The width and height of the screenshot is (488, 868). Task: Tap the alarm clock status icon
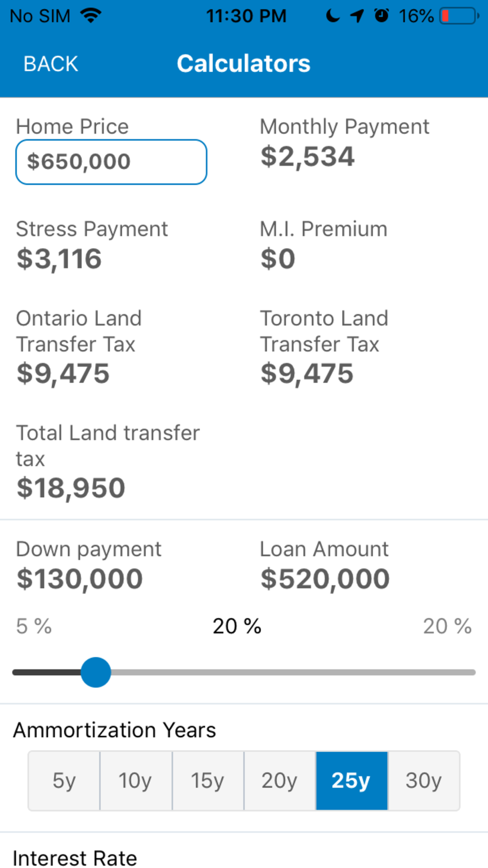[x=382, y=16]
